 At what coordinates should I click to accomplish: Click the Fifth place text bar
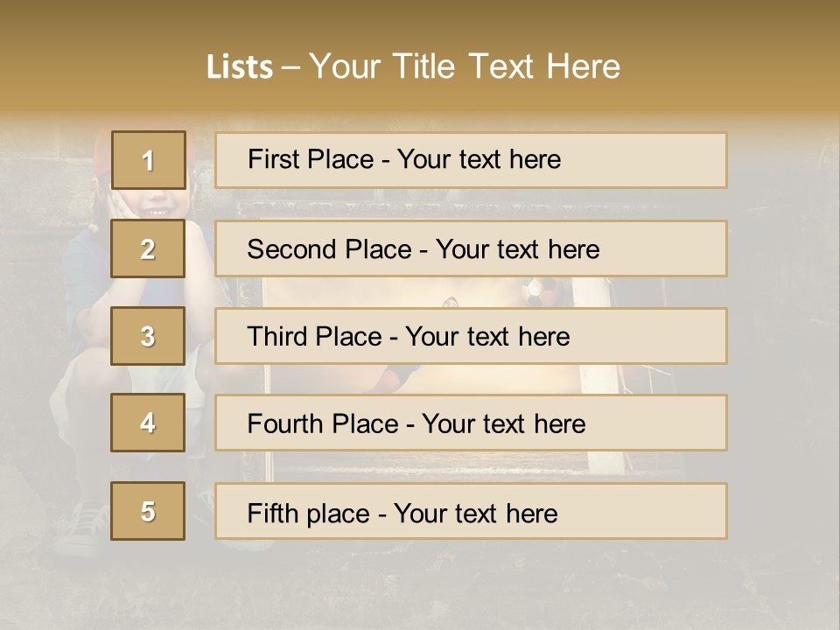[x=471, y=511]
